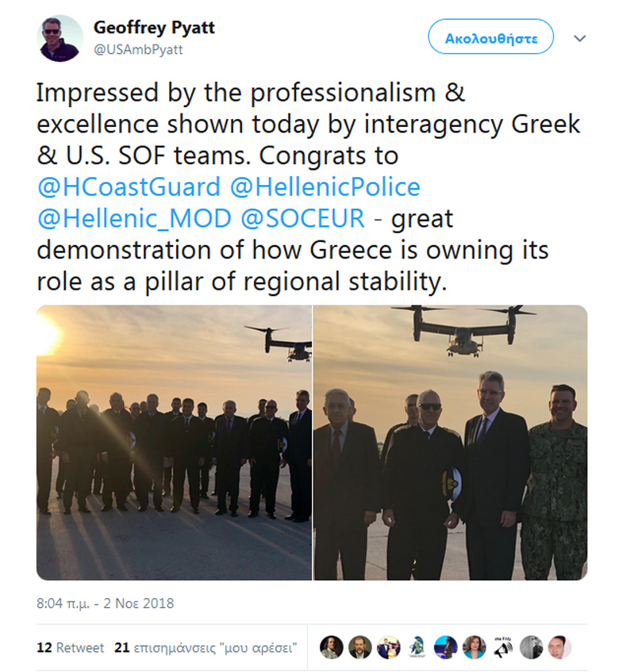Expand the tweet options chevron

click(x=579, y=39)
